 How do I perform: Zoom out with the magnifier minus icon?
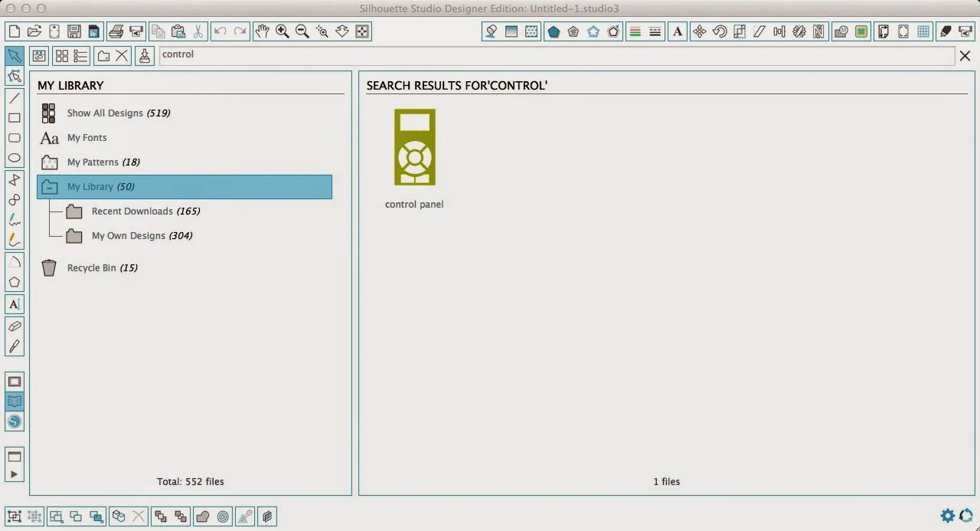pyautogui.click(x=302, y=31)
